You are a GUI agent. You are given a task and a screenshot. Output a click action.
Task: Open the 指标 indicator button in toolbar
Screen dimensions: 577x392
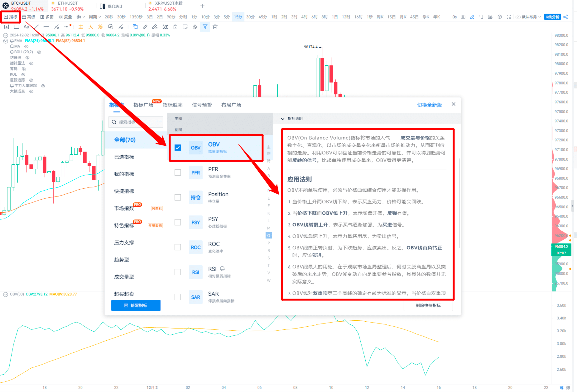(11, 17)
